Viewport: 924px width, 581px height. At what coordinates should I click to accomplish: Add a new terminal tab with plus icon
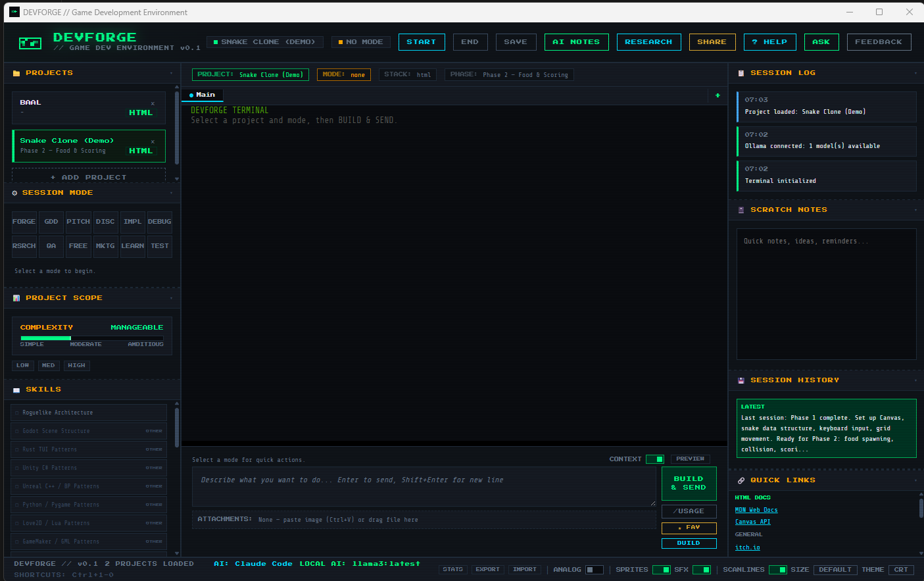tap(717, 95)
